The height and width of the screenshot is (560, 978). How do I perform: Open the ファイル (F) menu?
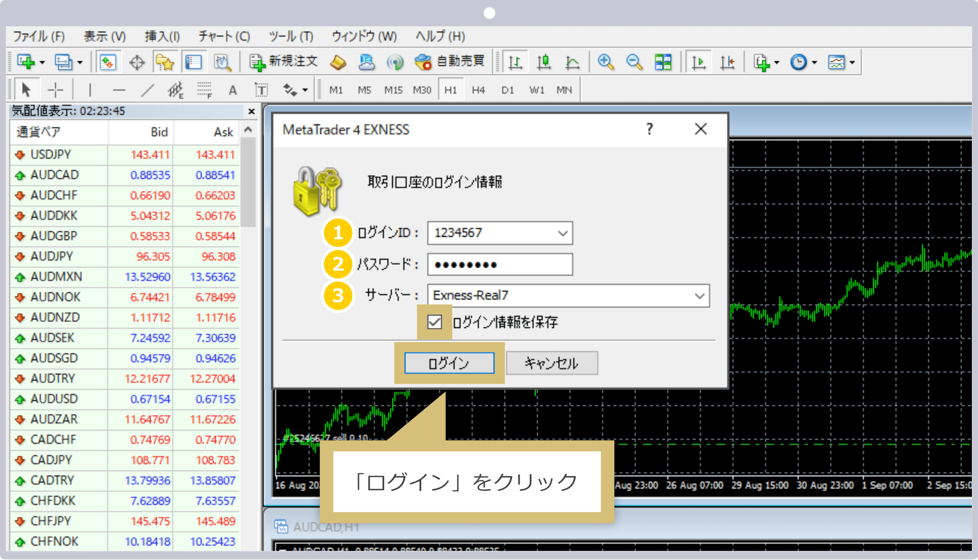click(39, 36)
